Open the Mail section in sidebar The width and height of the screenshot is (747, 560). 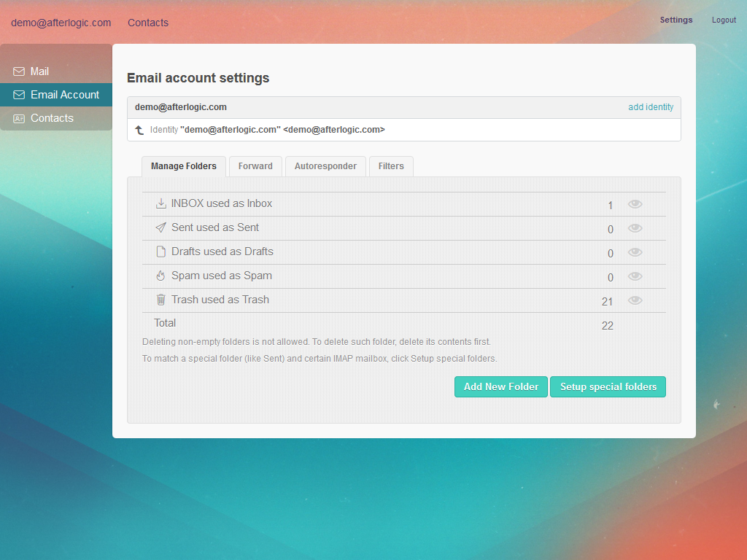click(40, 71)
